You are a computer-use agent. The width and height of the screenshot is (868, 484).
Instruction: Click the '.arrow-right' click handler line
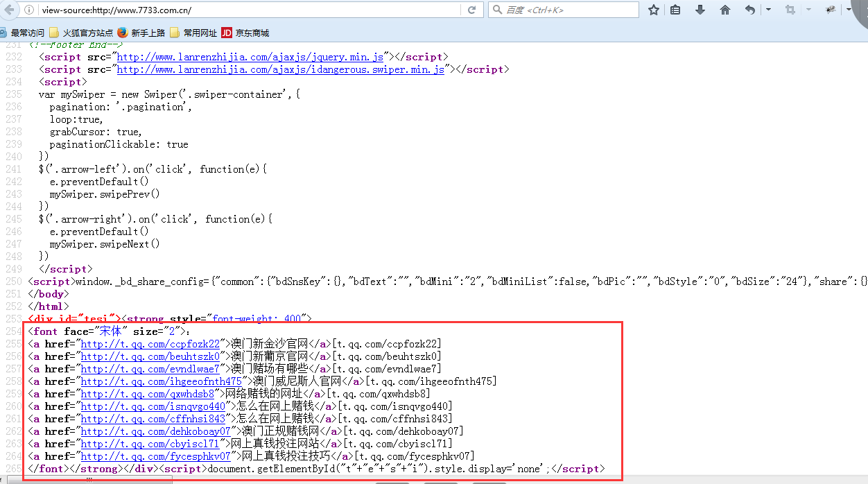click(x=156, y=219)
